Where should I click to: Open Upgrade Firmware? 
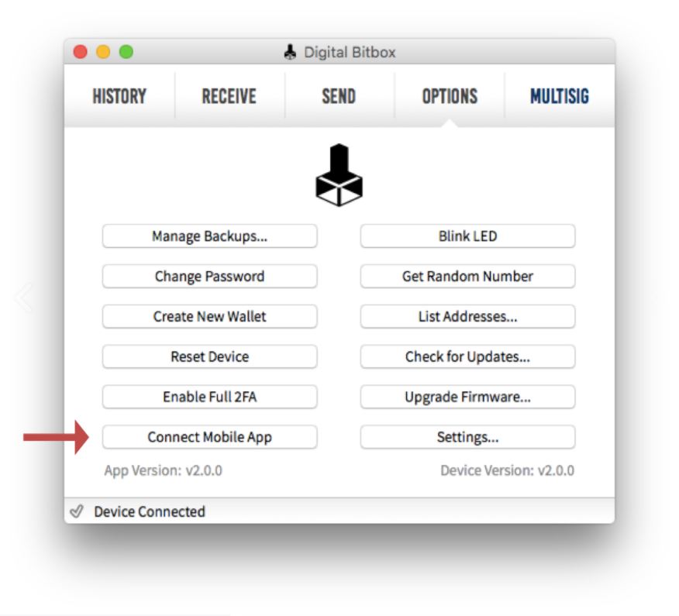(467, 397)
